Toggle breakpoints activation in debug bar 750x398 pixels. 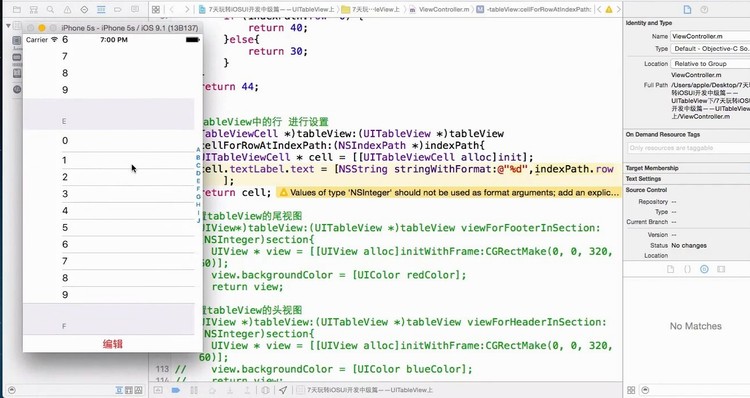coord(176,390)
